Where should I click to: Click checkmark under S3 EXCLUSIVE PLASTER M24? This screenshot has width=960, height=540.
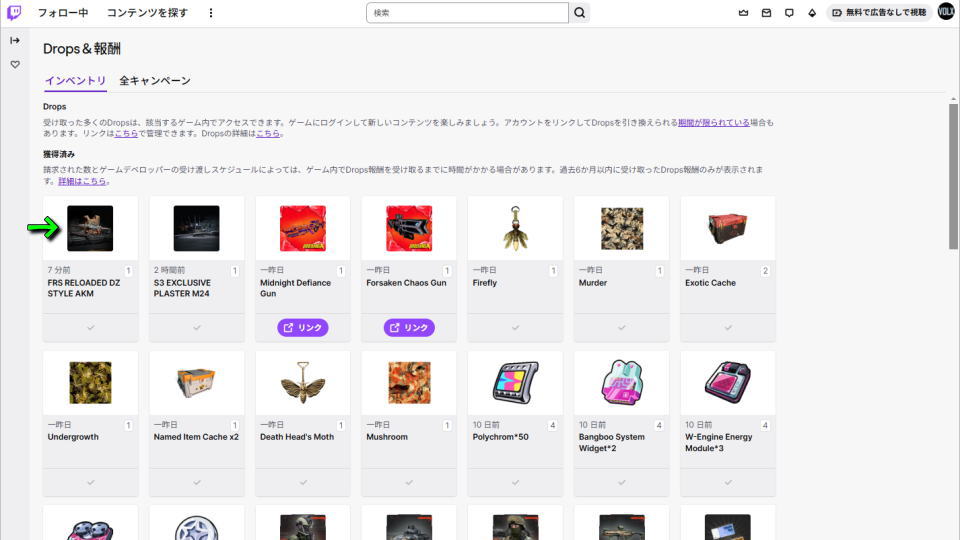click(x=197, y=328)
